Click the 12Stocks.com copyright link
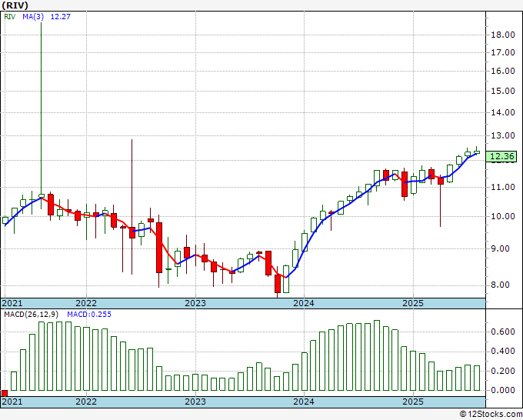The width and height of the screenshot is (523, 420). pyautogui.click(x=491, y=415)
